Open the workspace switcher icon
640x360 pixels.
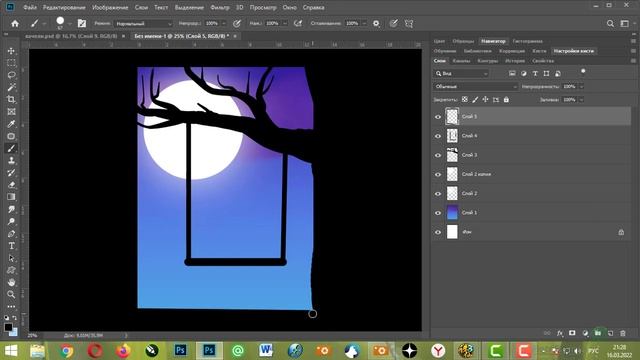coord(624,24)
